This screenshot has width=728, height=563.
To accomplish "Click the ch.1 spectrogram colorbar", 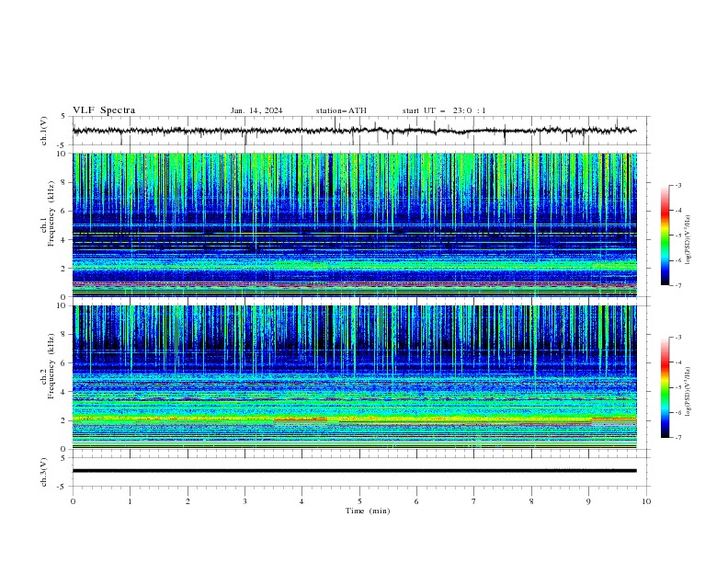I will click(x=665, y=236).
